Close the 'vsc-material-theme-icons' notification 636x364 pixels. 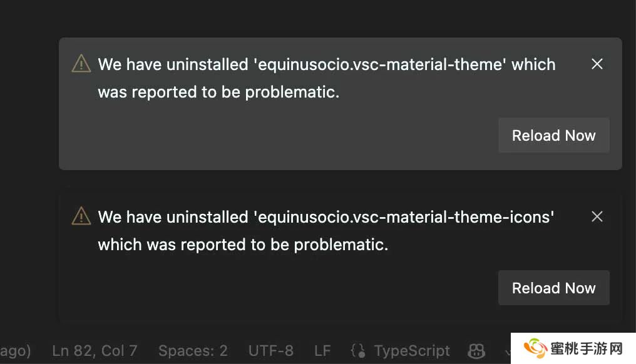tap(597, 216)
